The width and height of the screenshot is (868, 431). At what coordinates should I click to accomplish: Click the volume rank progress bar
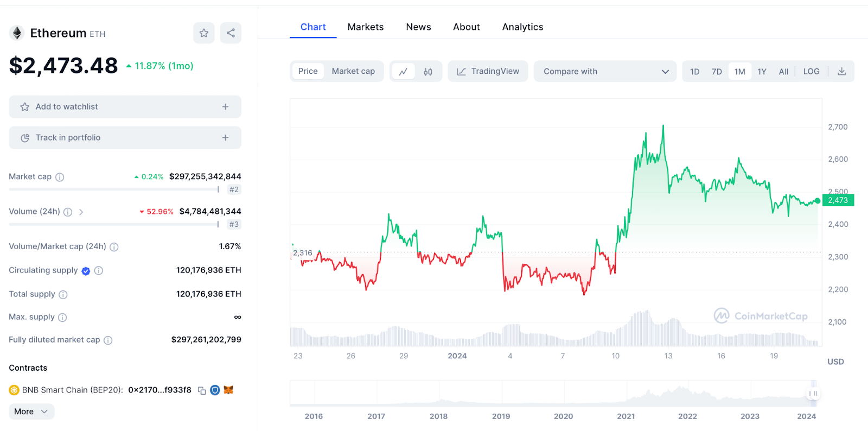point(114,224)
